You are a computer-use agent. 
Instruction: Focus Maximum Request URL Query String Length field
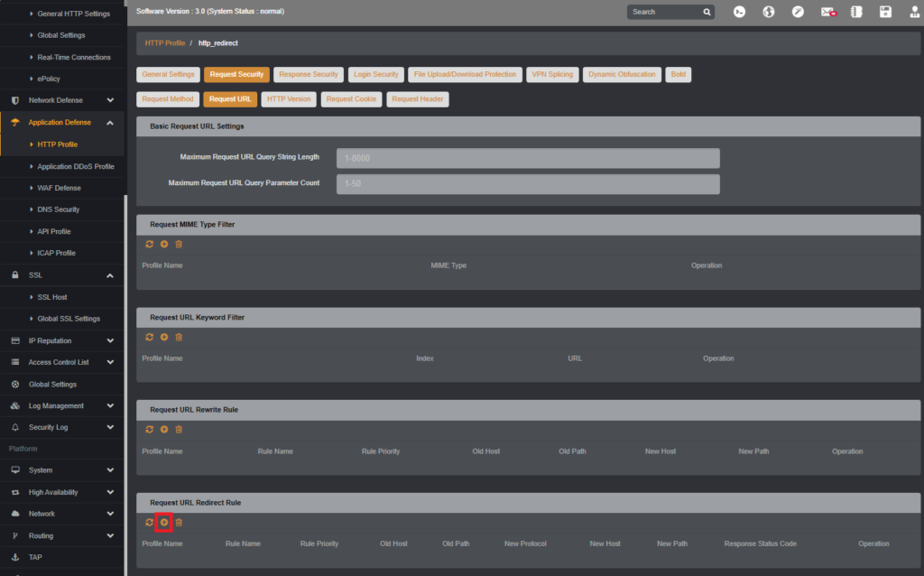[x=528, y=158]
